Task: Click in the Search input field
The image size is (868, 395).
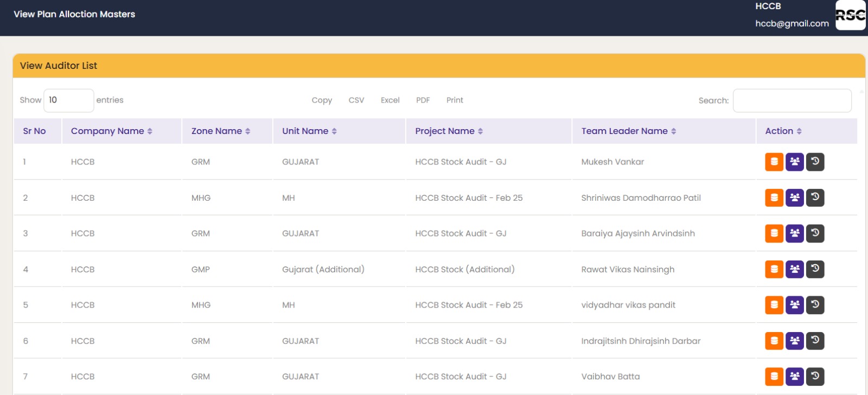Action: [x=792, y=101]
